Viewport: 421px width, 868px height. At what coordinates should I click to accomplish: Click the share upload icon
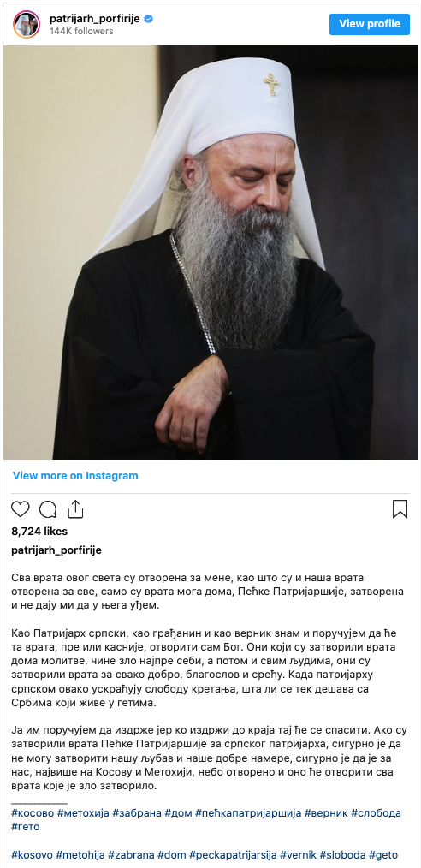(x=75, y=508)
